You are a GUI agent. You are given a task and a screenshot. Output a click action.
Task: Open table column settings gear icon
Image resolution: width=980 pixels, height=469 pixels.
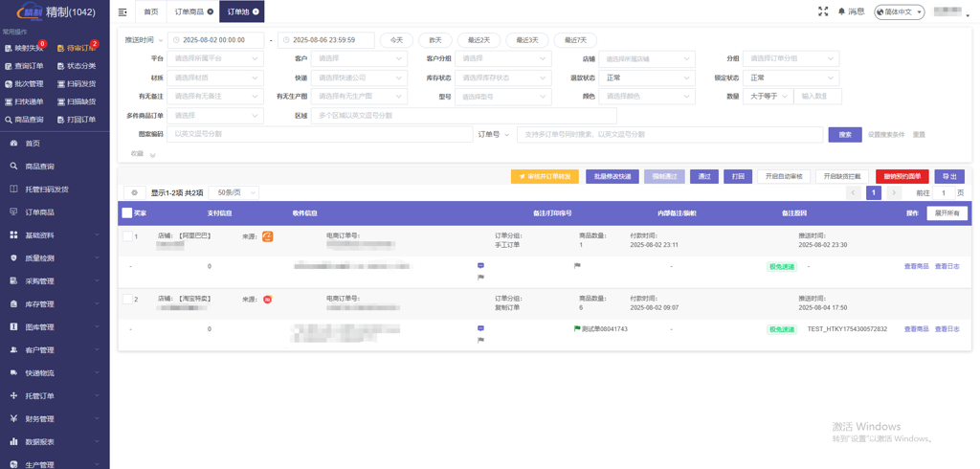pyautogui.click(x=134, y=193)
